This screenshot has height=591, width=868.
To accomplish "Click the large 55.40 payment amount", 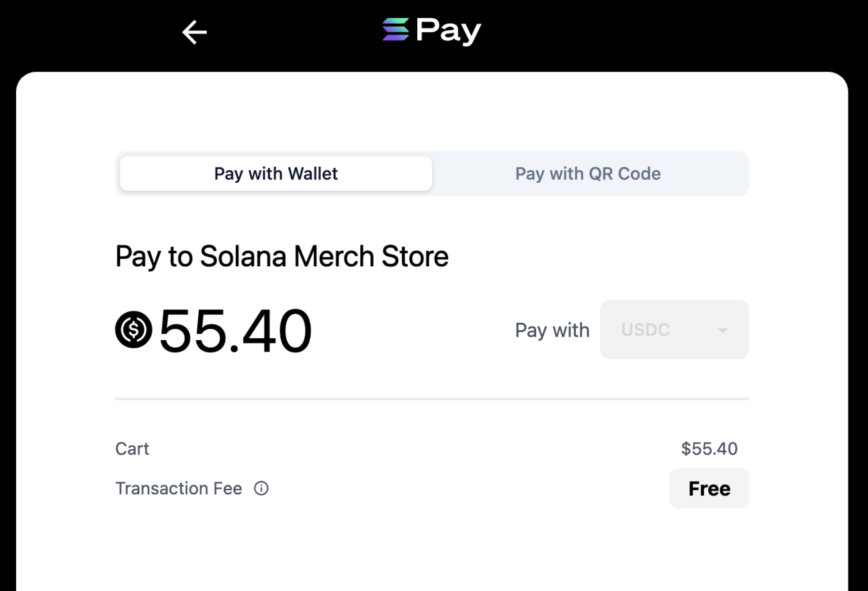I will coord(235,330).
